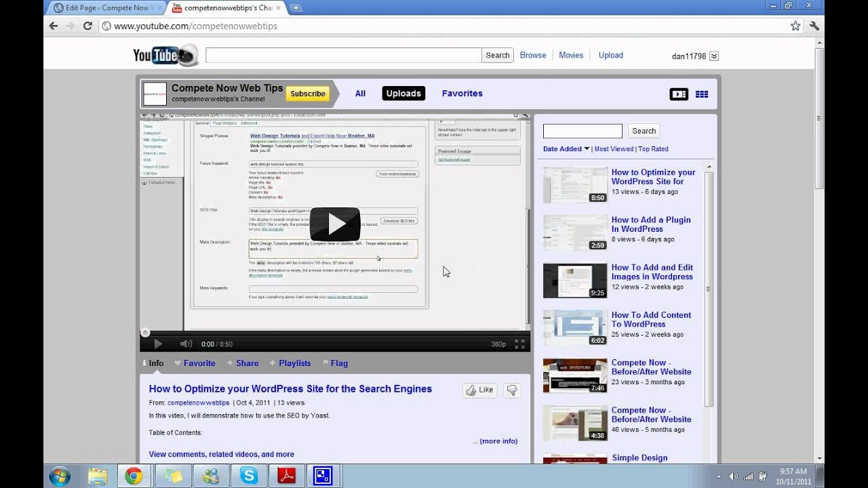Open Playlists option under video
Screen dimensions: 868x488
tap(290, 363)
